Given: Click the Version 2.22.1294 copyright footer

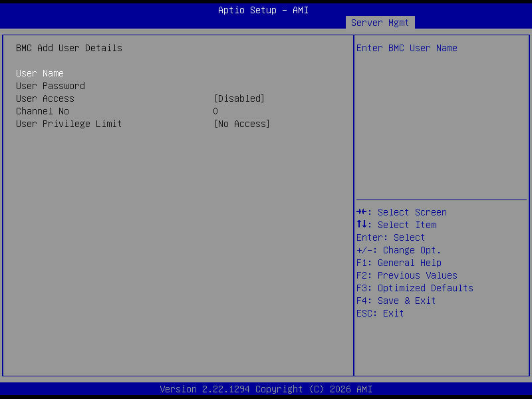Looking at the screenshot, I should [x=266, y=389].
